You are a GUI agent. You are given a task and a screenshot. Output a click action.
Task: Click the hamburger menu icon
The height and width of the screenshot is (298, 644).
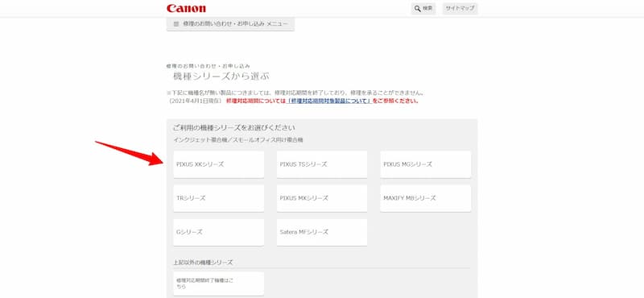(176, 24)
